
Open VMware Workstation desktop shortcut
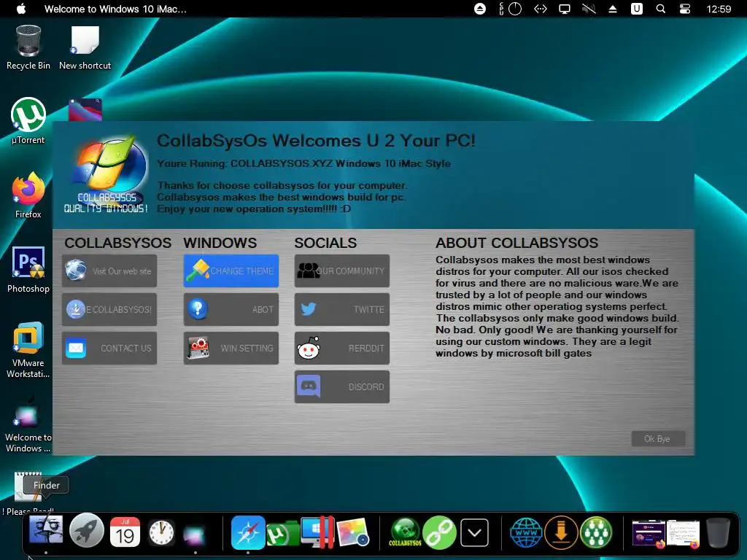click(28, 350)
